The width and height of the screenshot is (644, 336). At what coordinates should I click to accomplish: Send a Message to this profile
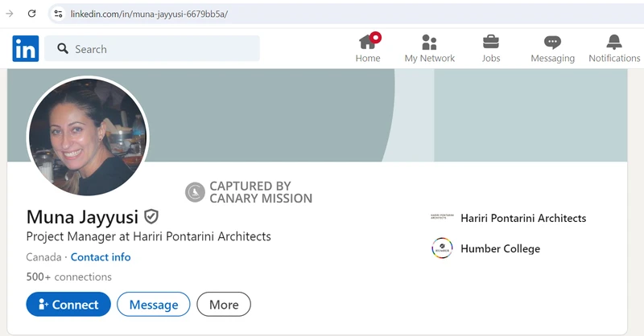click(x=154, y=304)
